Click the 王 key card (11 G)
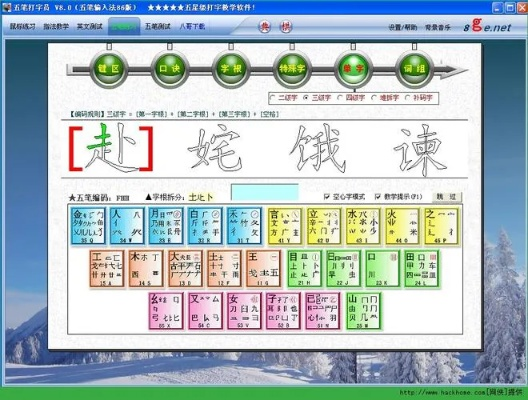This screenshot has height=400, width=528. [263, 269]
